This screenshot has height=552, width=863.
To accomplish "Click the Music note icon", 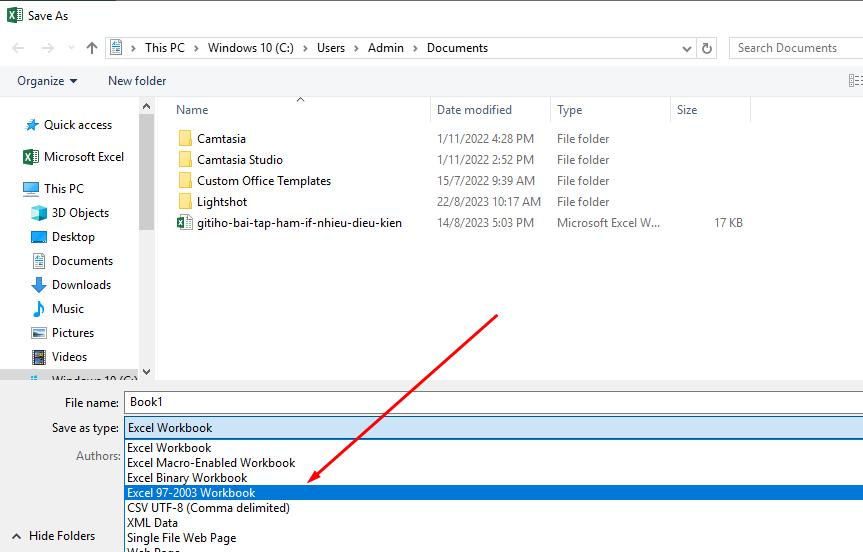I will [39, 309].
